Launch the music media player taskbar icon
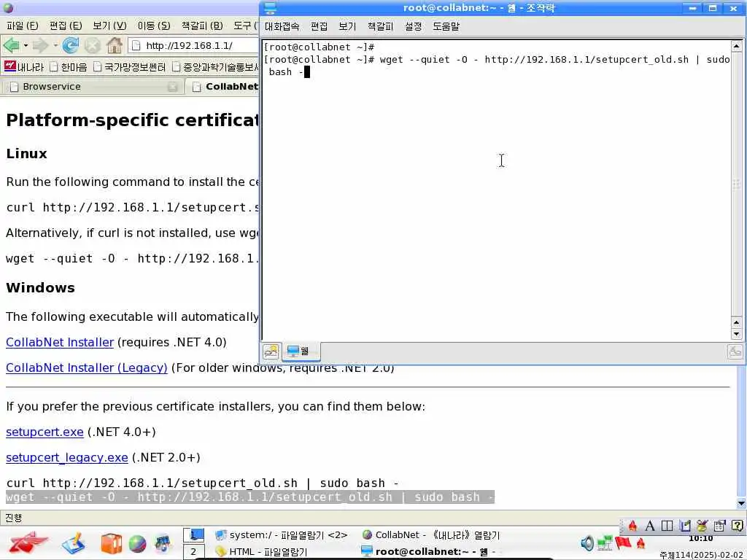Screen dimensions: 747x560 163,544
